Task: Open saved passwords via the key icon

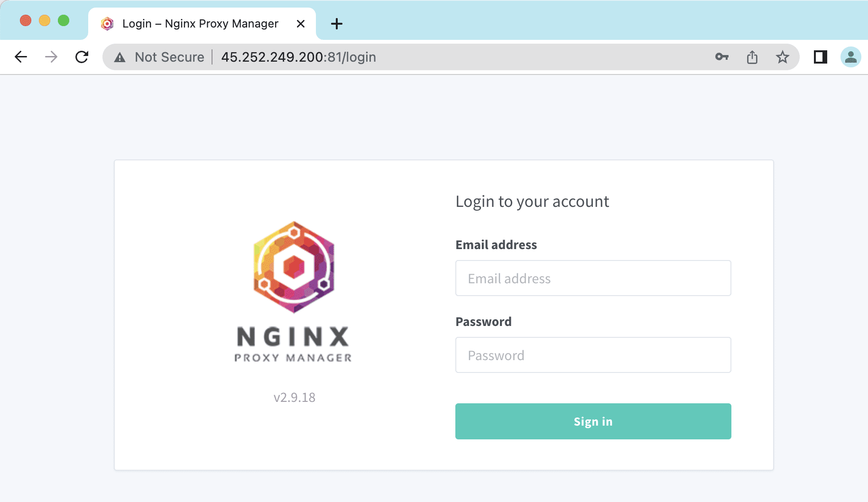Action: 722,57
